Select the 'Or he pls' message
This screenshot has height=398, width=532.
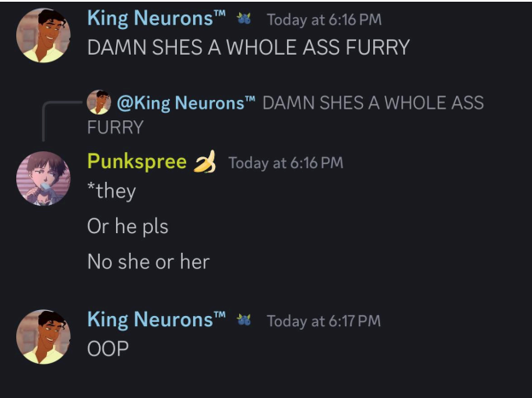[x=127, y=226]
